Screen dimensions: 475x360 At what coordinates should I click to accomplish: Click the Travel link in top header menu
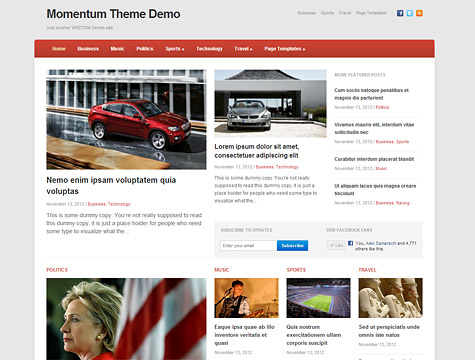click(345, 13)
